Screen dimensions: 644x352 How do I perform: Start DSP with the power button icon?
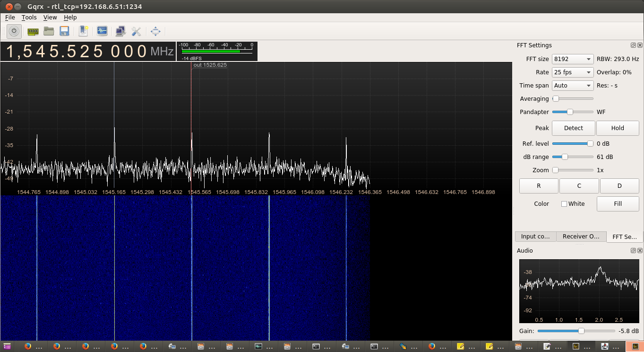(14, 31)
